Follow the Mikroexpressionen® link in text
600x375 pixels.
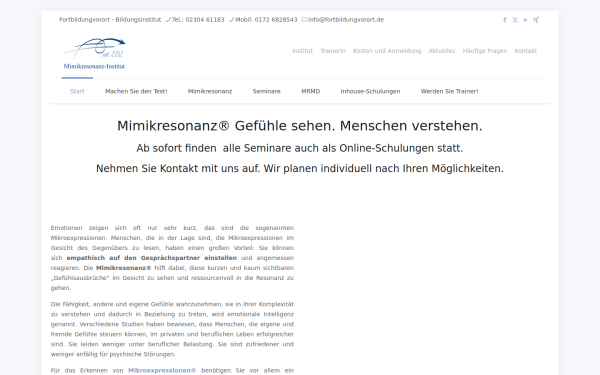click(x=162, y=370)
